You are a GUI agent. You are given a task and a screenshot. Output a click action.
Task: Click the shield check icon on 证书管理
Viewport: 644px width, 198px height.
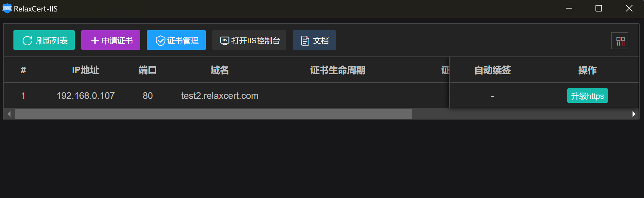point(160,41)
